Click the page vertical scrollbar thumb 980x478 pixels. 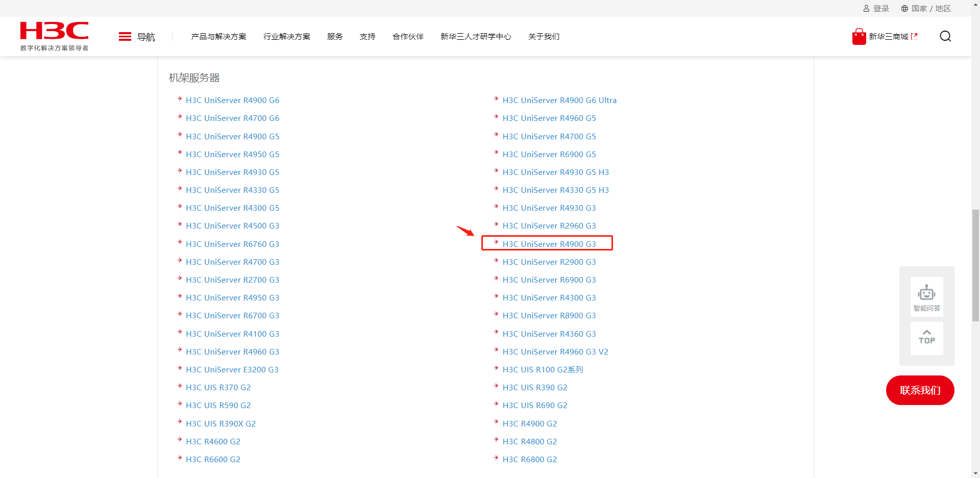975,265
